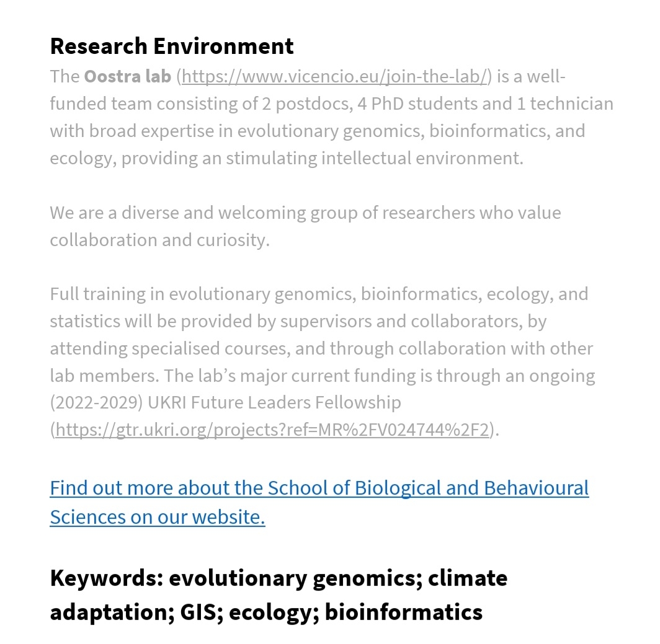Click the "(2022-2029)" date range text

click(x=97, y=402)
